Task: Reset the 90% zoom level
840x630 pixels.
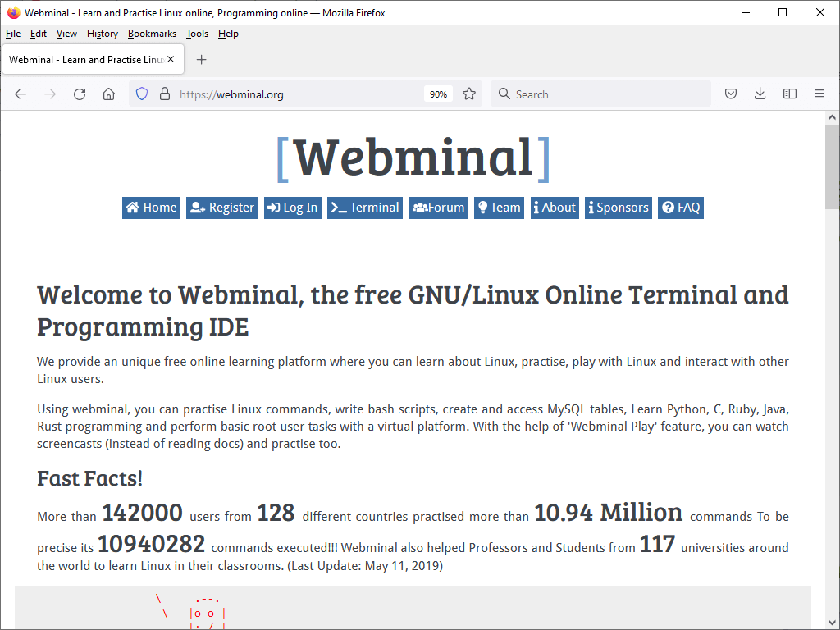Action: coord(438,94)
